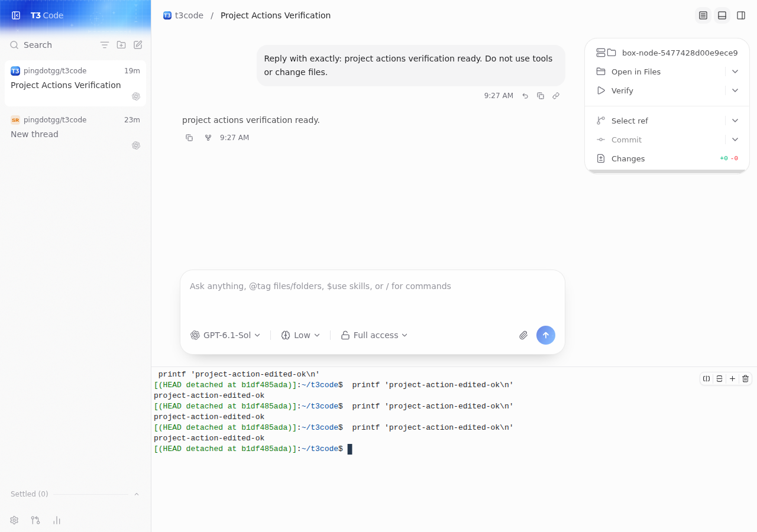The height and width of the screenshot is (532, 757).
Task: Open the GPT-6.1-Sol model dropdown
Action: point(225,335)
